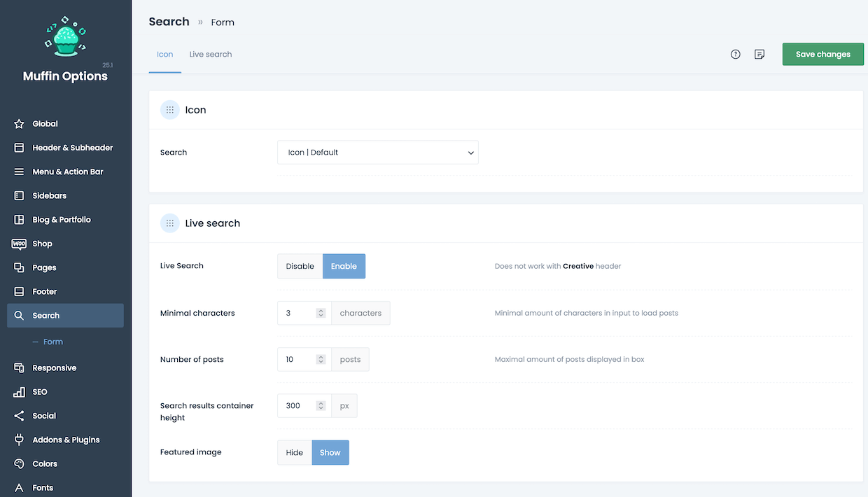Open the Search icon style dropdown

[377, 153]
